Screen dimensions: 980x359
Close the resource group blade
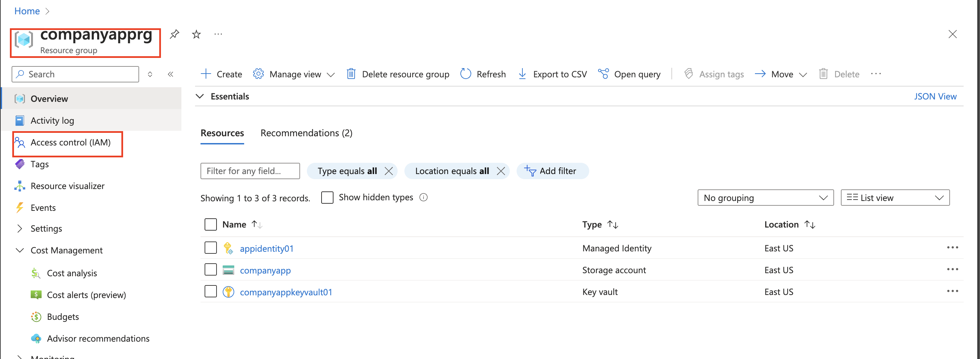(x=952, y=34)
